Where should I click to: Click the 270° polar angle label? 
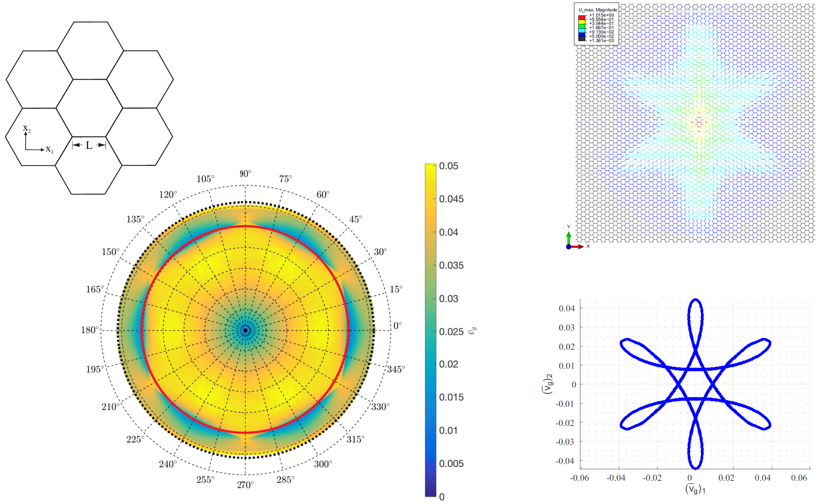pyautogui.click(x=245, y=485)
